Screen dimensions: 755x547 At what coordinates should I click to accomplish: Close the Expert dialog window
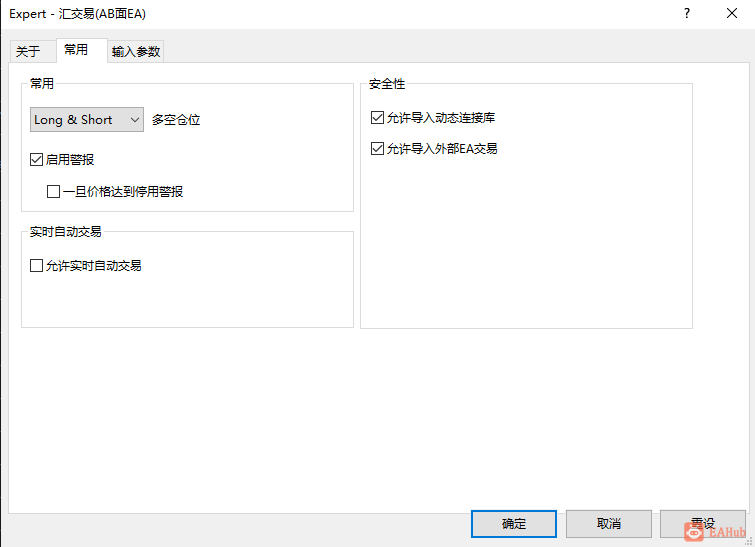[732, 13]
